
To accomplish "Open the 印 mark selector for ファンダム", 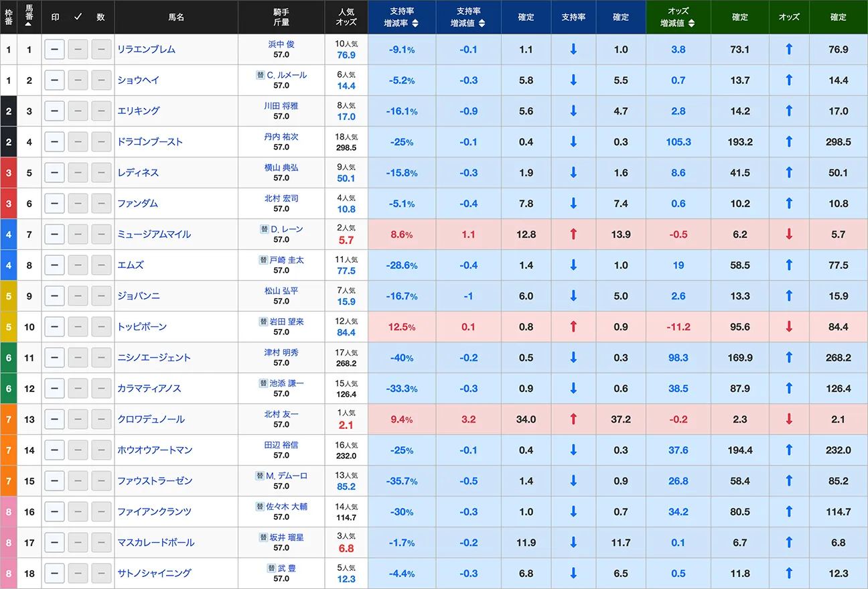I will [54, 204].
